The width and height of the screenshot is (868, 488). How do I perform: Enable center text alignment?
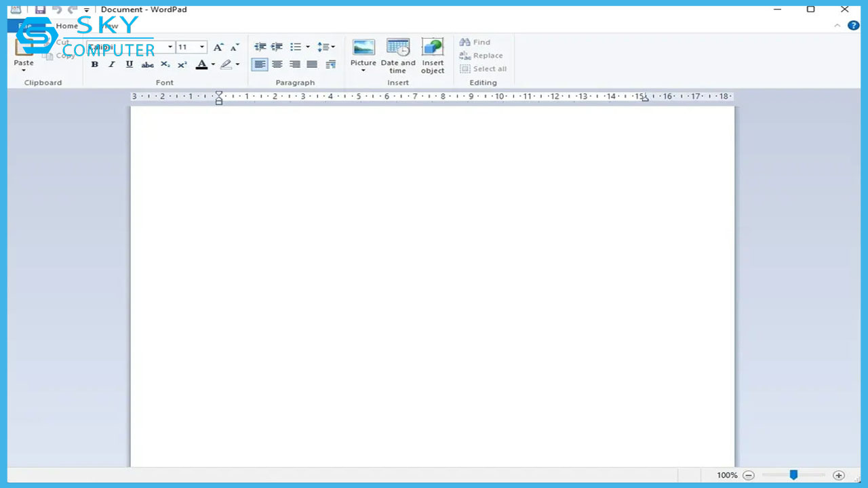coord(277,64)
